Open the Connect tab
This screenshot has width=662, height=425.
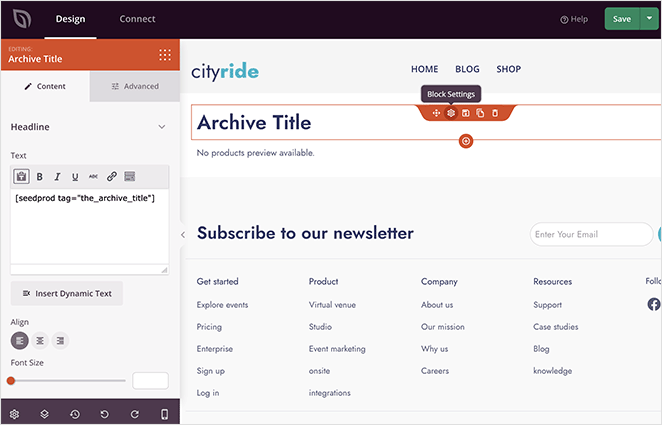pos(137,19)
